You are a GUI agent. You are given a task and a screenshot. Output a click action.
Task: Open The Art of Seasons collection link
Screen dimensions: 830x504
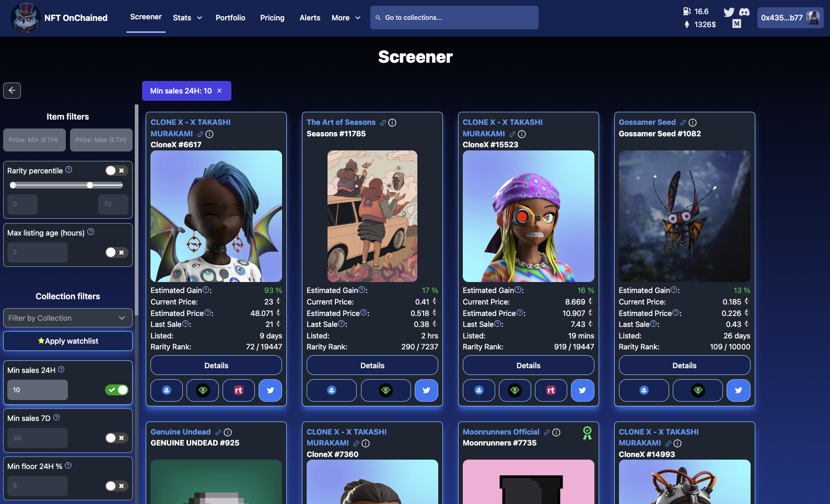click(x=341, y=122)
